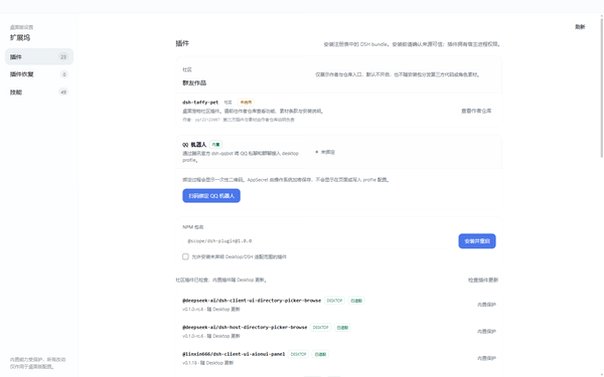Click the dsh-taffy-pet plugin title

tap(200, 102)
